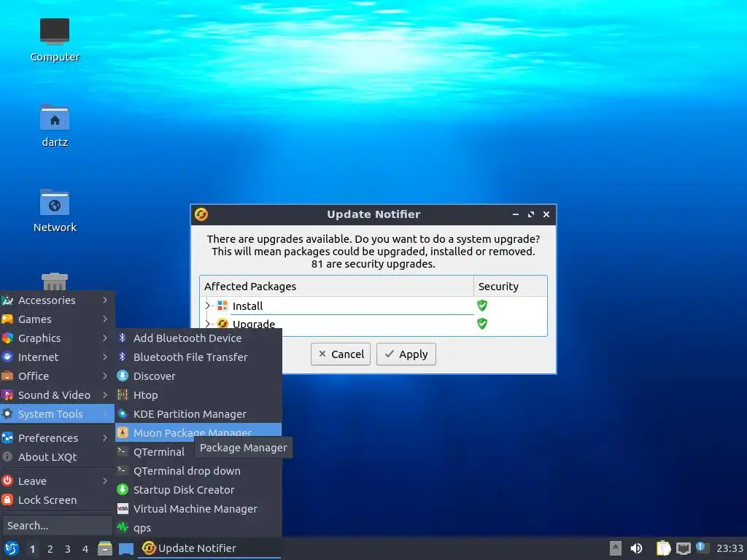The width and height of the screenshot is (747, 560).
Task: Open the Internet menu category
Action: click(57, 357)
